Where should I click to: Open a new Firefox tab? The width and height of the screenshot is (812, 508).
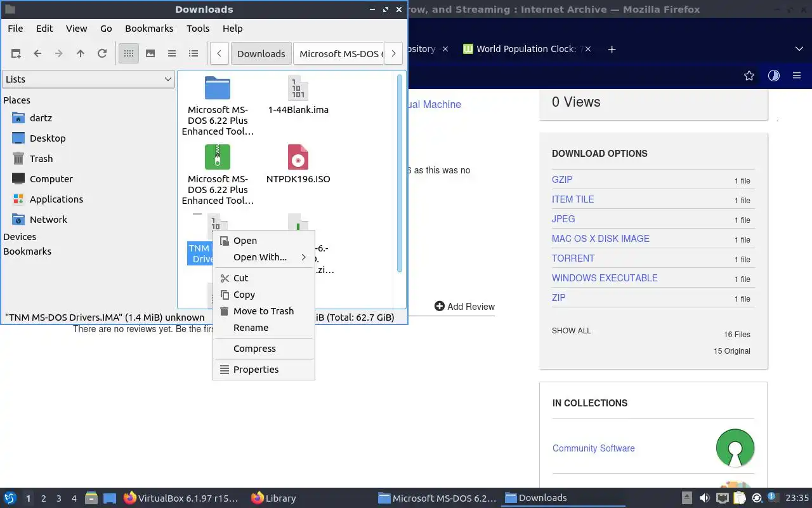coord(612,49)
